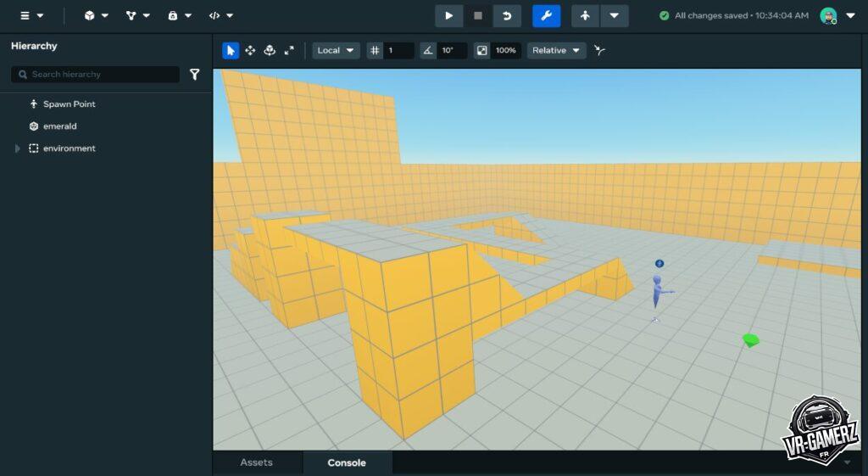Expand the environment tree item
Image resolution: width=868 pixels, height=476 pixels.
18,148
